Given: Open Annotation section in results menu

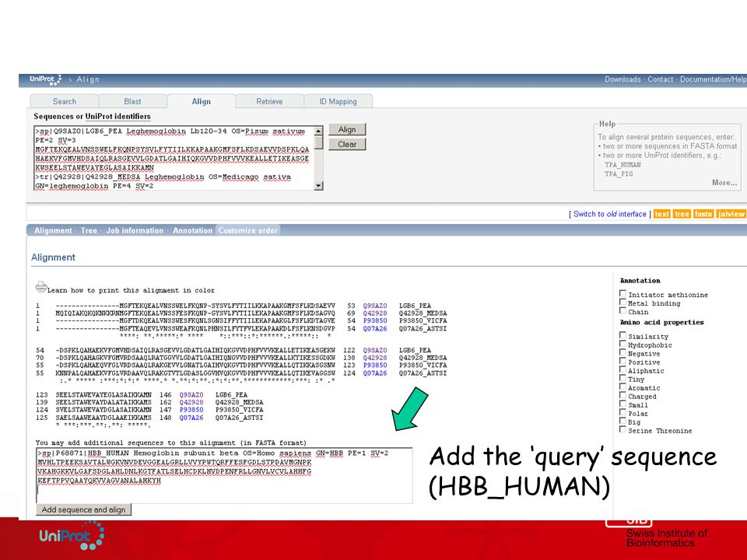Looking at the screenshot, I should pos(192,230).
